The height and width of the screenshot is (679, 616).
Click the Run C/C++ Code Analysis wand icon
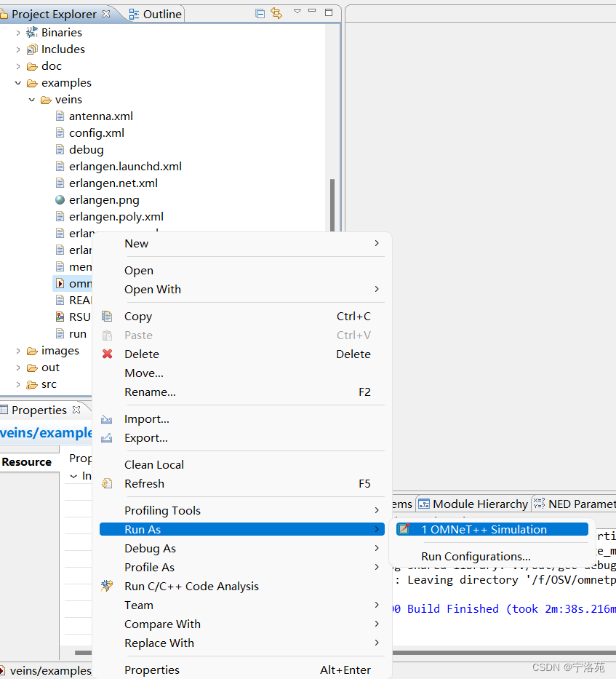(x=107, y=586)
